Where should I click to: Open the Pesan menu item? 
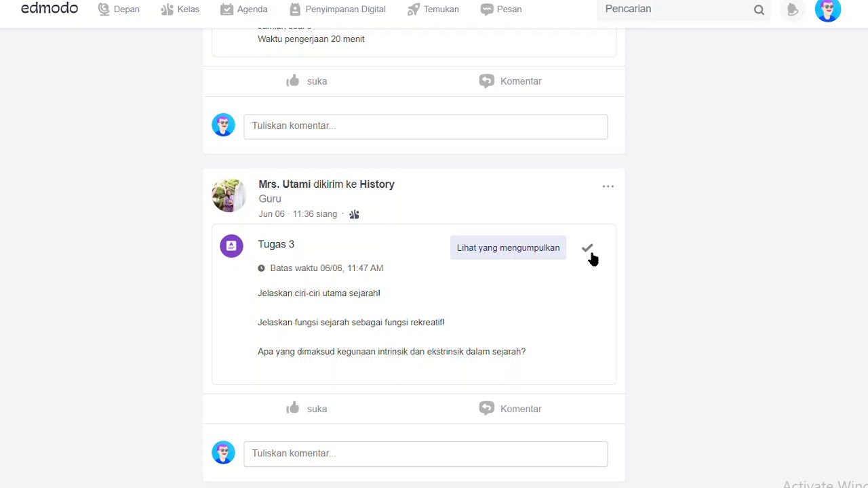501,9
